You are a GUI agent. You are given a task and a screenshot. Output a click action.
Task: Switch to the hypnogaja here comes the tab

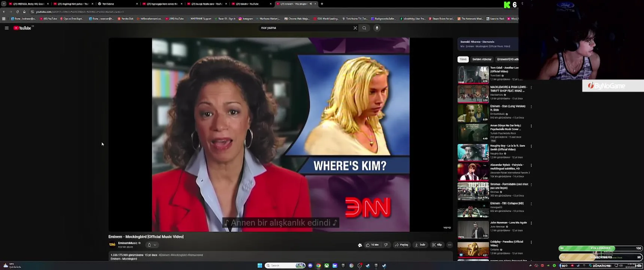click(x=162, y=4)
